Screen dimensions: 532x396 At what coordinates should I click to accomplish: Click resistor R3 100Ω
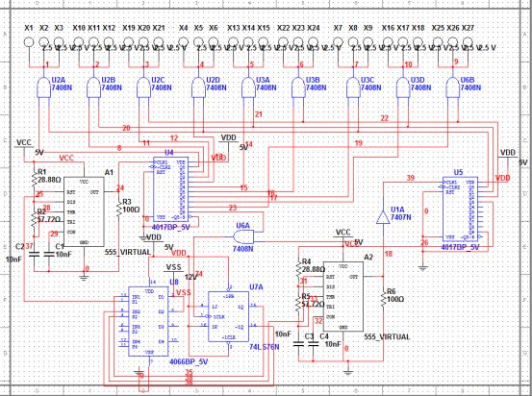tap(118, 208)
